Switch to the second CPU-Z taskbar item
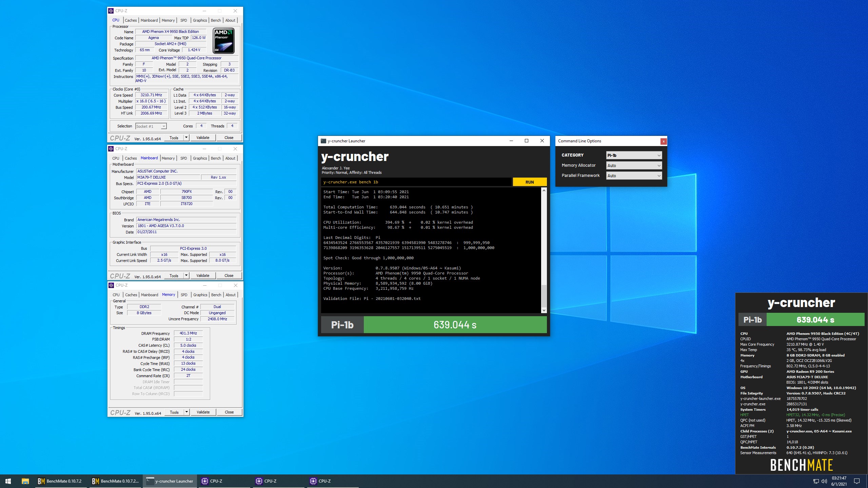 pyautogui.click(x=278, y=481)
